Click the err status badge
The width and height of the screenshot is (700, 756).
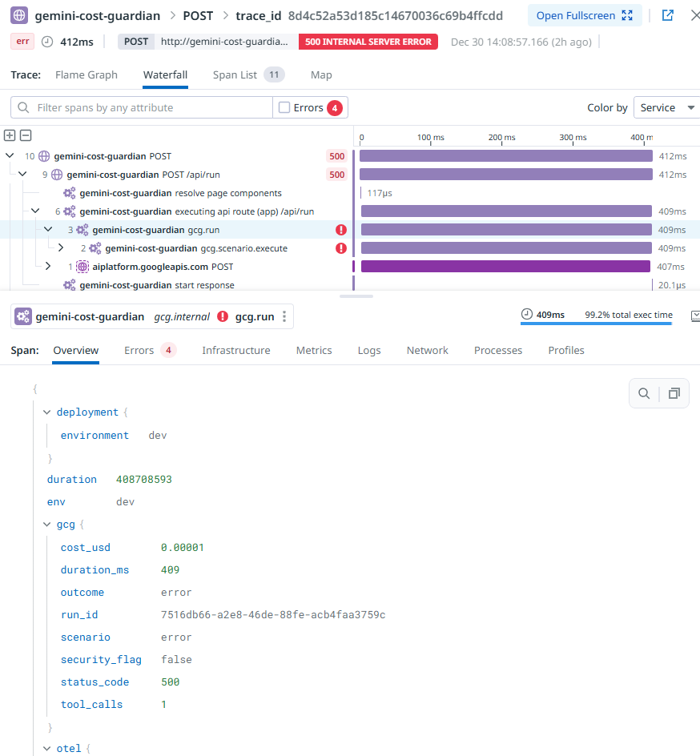tap(22, 42)
